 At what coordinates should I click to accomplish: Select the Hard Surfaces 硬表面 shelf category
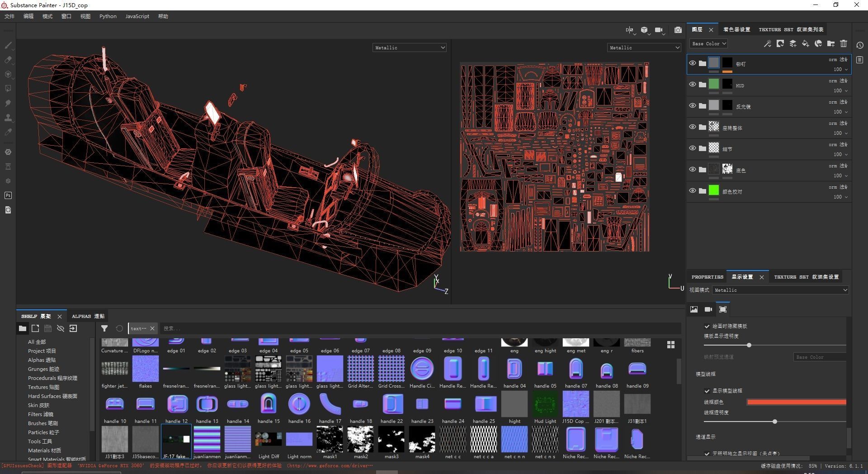tap(52, 396)
